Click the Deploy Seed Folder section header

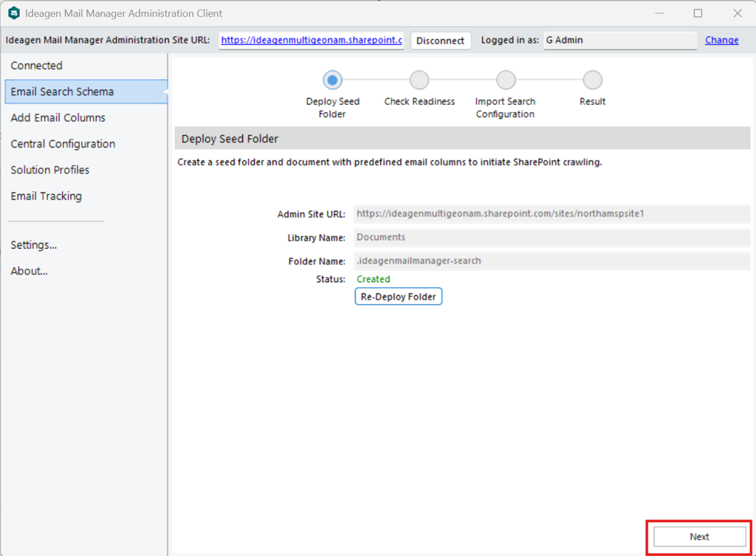pos(462,139)
